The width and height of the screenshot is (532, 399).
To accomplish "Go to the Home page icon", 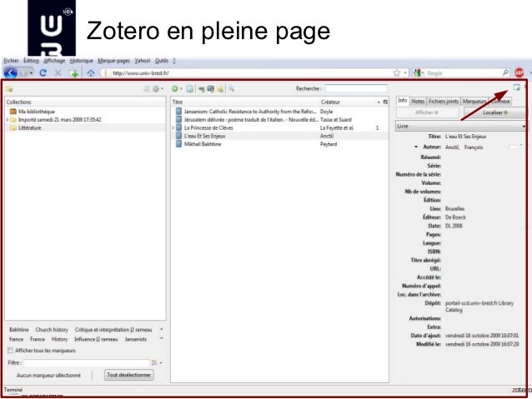I will (91, 72).
